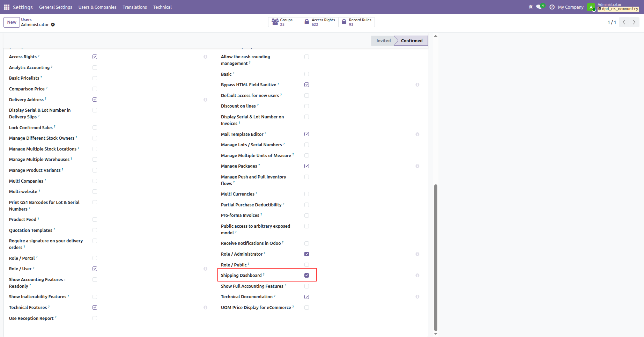Viewport: 644px width, 337px height.
Task: Click info icon next to Manage Packages
Action: point(417,166)
